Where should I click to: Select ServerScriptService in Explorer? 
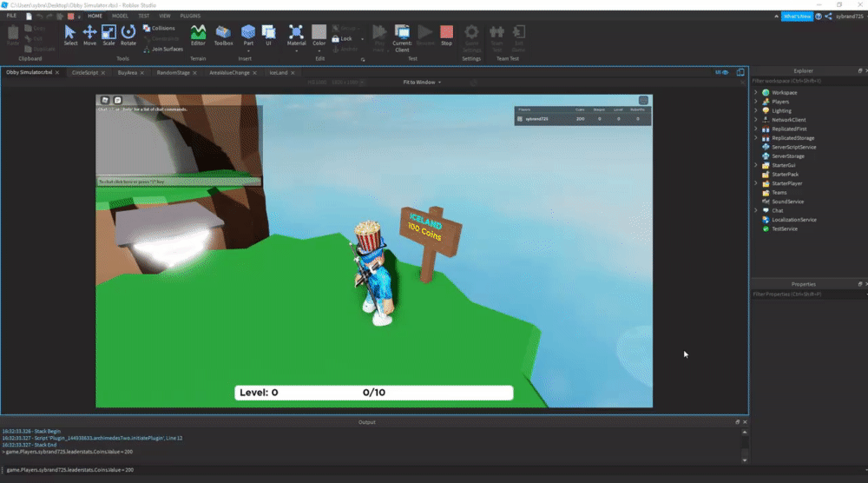click(x=794, y=148)
